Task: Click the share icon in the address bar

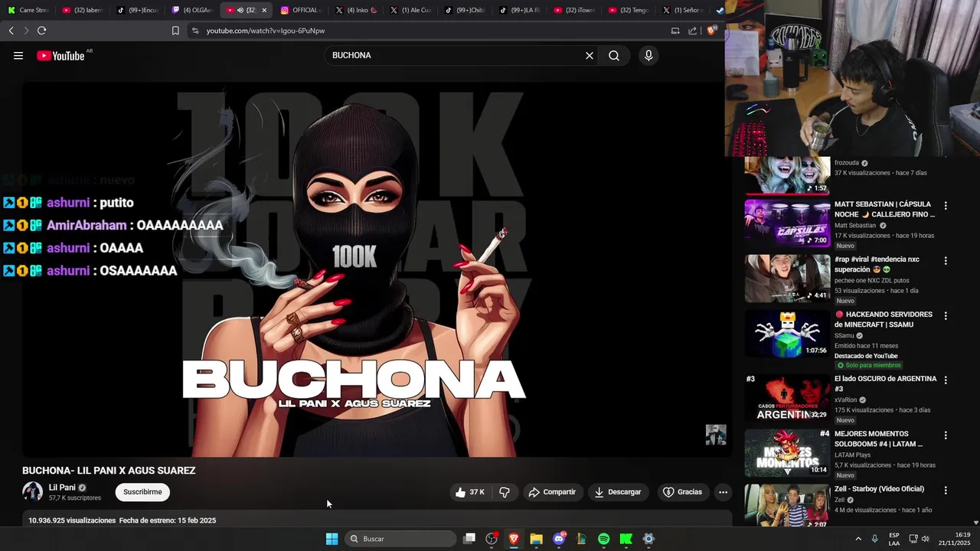Action: (x=693, y=31)
